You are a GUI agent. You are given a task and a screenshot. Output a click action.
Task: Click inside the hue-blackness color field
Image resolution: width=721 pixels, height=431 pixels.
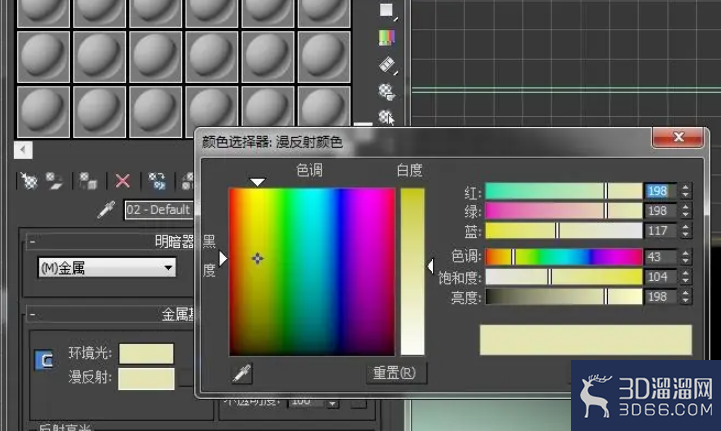pos(312,271)
